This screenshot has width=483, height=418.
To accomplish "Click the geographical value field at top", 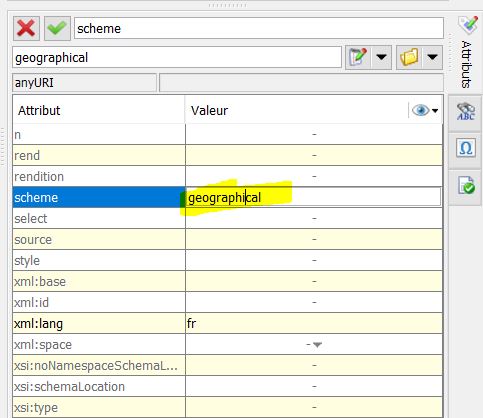I will (x=177, y=57).
